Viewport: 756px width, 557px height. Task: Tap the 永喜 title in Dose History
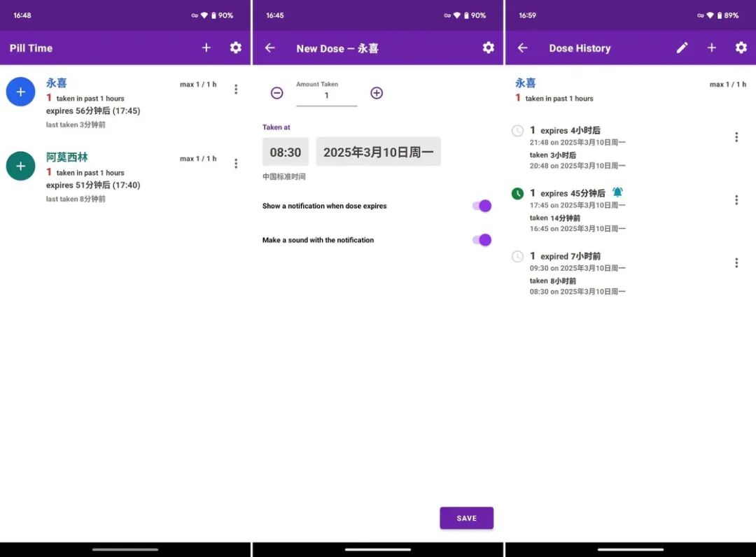pyautogui.click(x=526, y=83)
